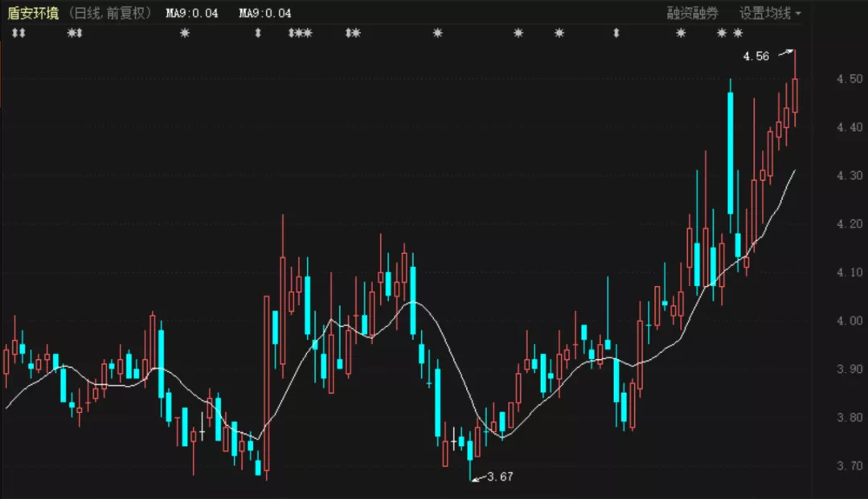Select the 日线,前复权 period label
The image size is (868, 499).
[109, 14]
